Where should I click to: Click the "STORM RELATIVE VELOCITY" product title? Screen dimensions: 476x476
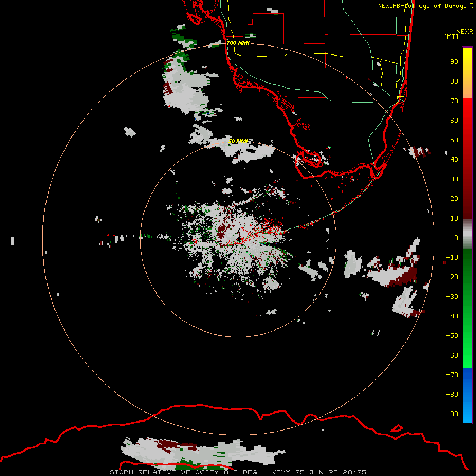tap(164, 472)
